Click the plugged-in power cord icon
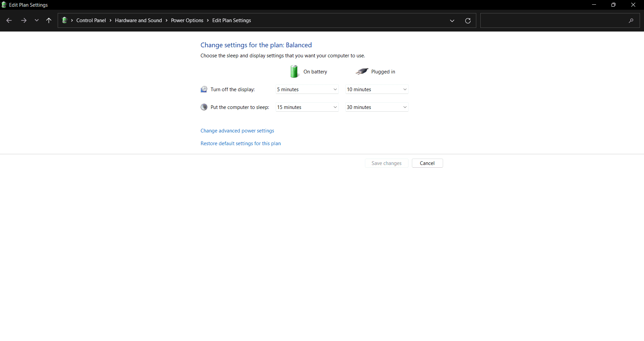 (x=362, y=71)
